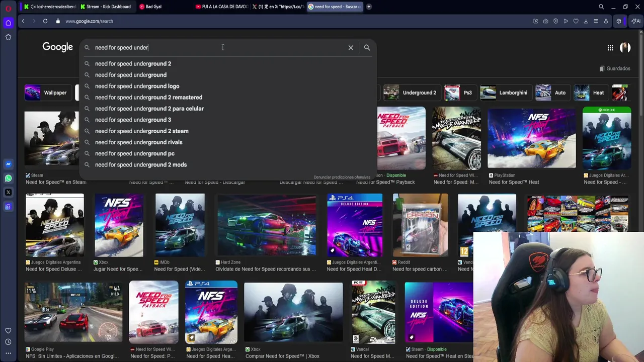Open Easy Setup sliders icon
This screenshot has width=644, height=362.
(596, 21)
